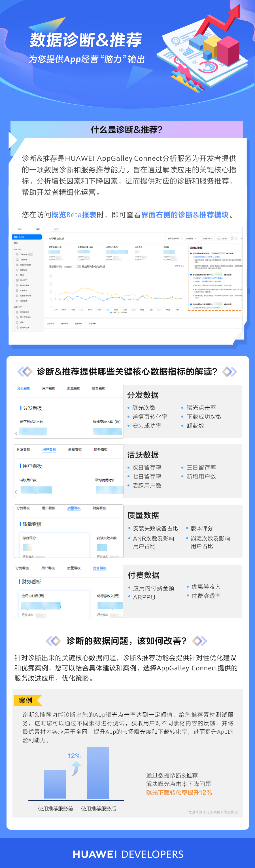Toggle 开启每分钟自动刷新 switch

[x=78, y=267]
